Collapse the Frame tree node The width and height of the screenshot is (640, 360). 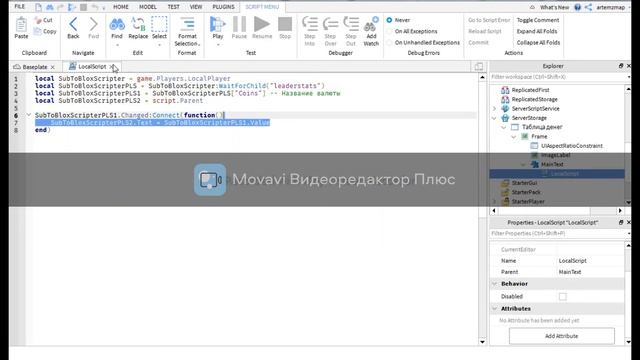pyautogui.click(x=513, y=137)
